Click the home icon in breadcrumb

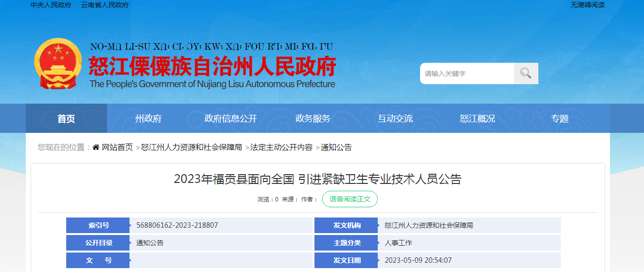[96, 147]
